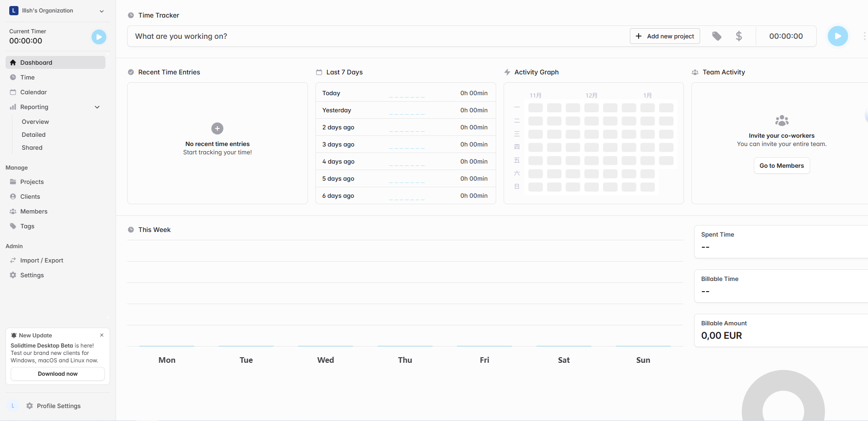This screenshot has width=868, height=421.
Task: Toggle the billable dollar sign icon
Action: click(739, 36)
